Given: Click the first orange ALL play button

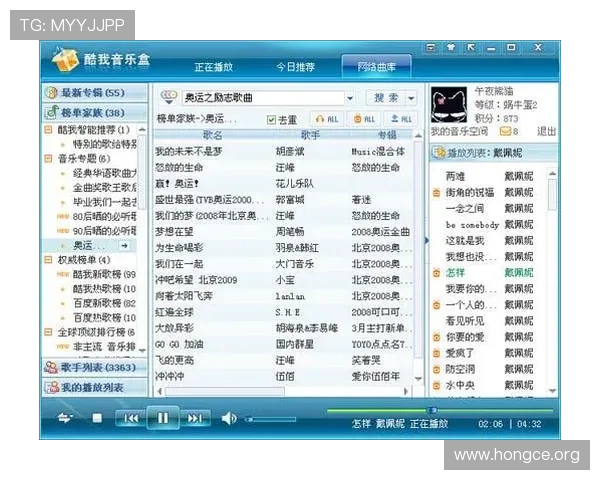Looking at the screenshot, I should click(326, 119).
